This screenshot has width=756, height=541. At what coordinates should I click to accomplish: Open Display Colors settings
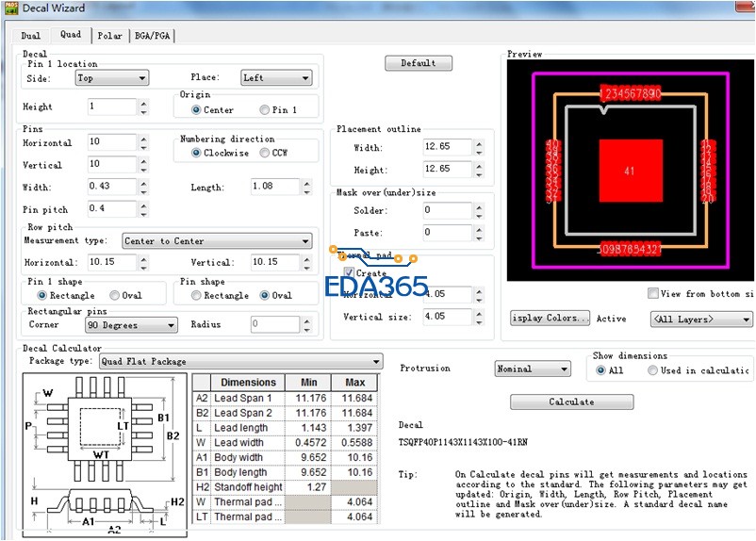point(550,319)
